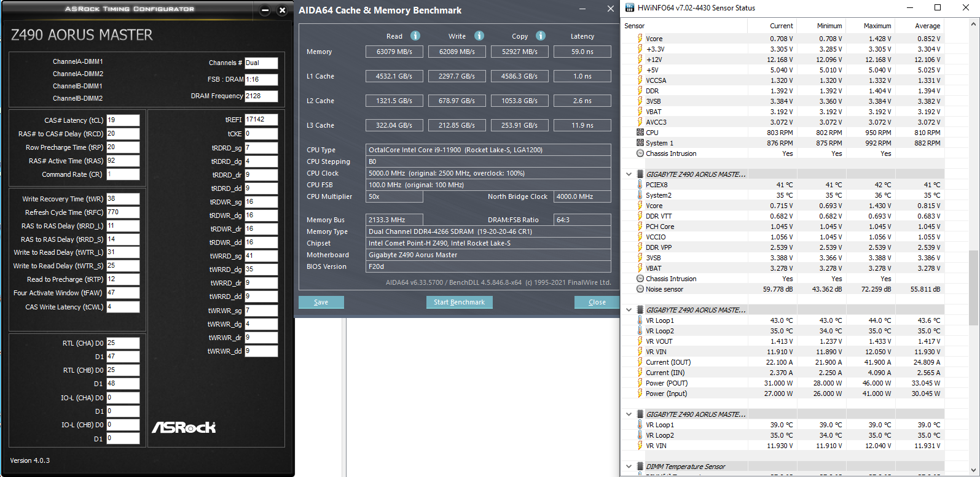This screenshot has width=980, height=477.
Task: Click the HWiNFO64 scrollbar up arrow
Action: tap(973, 25)
